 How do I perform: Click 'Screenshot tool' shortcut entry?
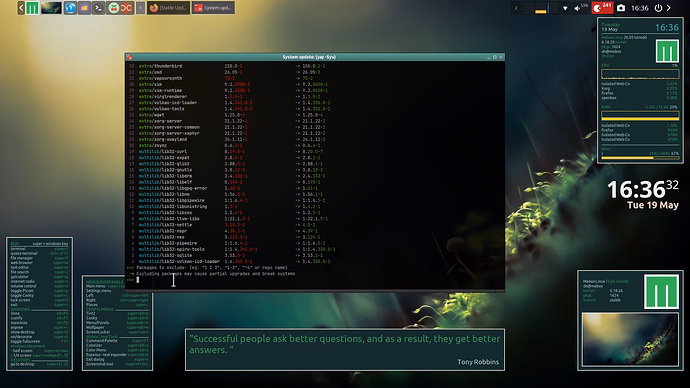[99, 364]
